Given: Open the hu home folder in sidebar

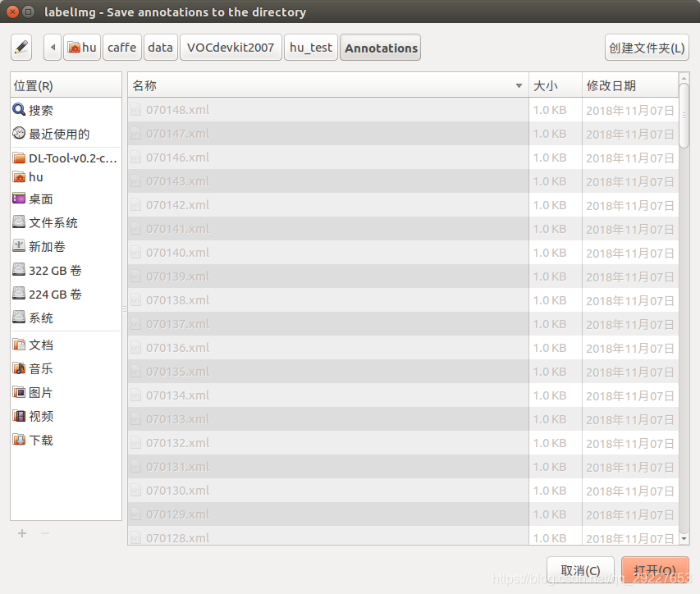Looking at the screenshot, I should (66, 177).
